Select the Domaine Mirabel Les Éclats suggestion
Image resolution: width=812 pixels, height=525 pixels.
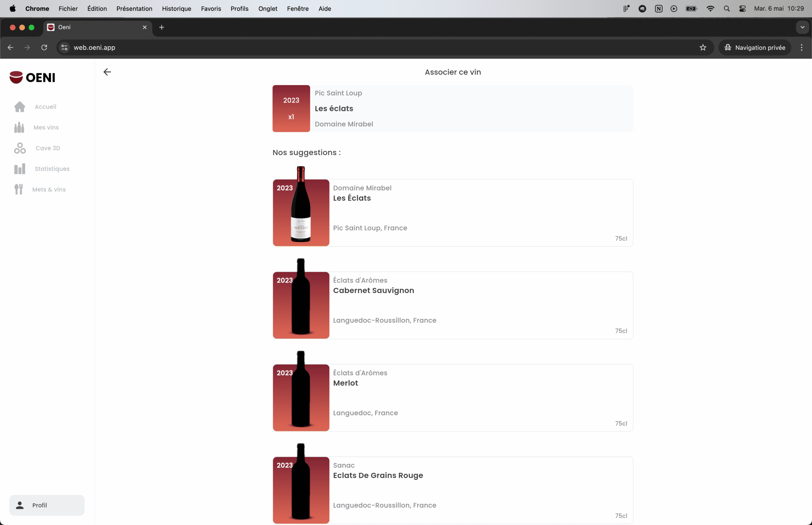(x=453, y=213)
